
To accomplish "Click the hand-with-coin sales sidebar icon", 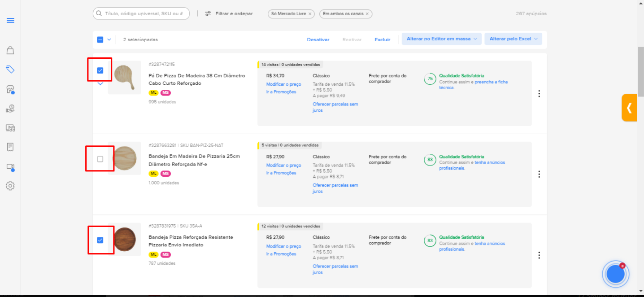I will (x=10, y=108).
